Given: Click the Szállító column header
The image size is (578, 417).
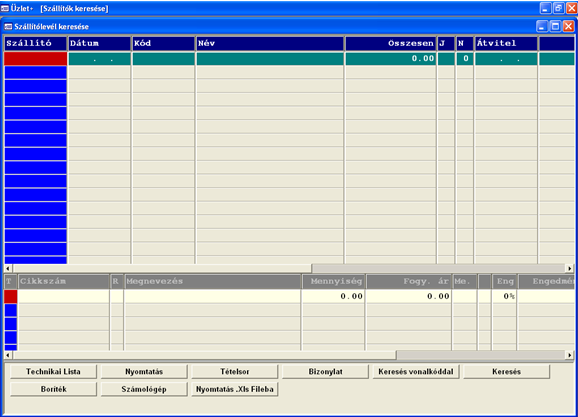Looking at the screenshot, I should (35, 43).
